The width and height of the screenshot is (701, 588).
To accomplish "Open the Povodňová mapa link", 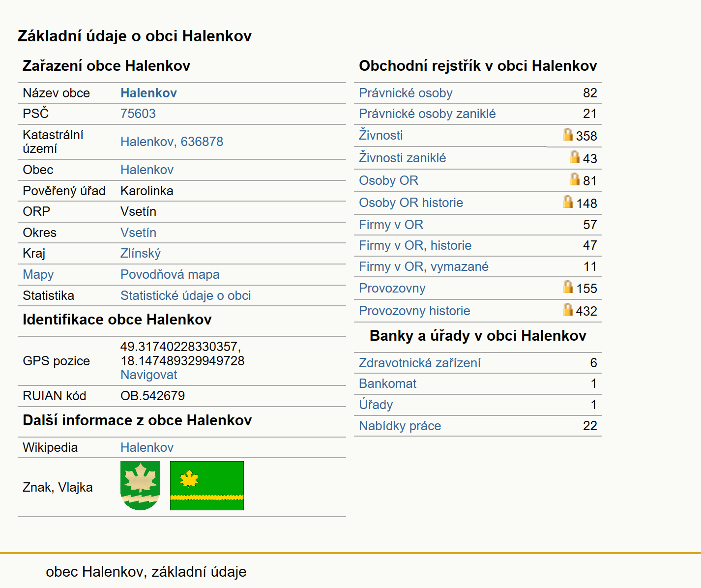I will (x=170, y=274).
